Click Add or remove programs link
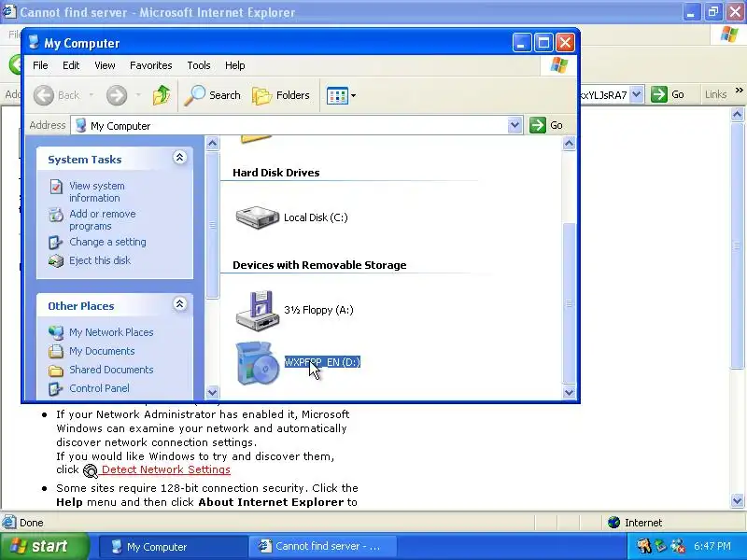 pyautogui.click(x=103, y=220)
